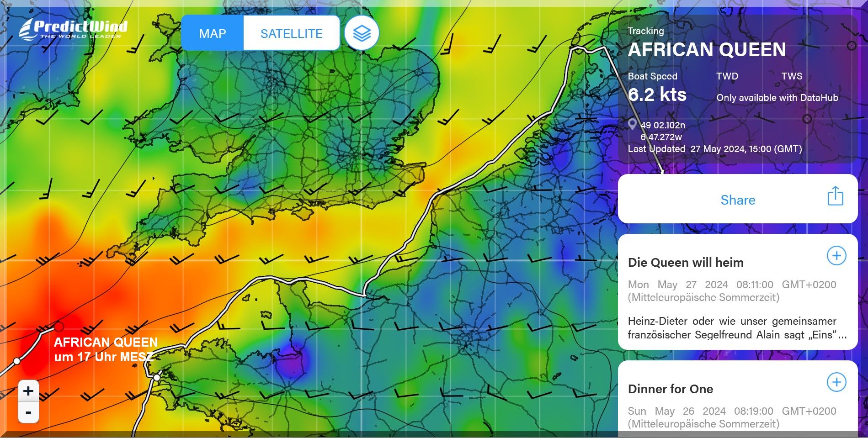868x438 pixels.
Task: Click the 49 02.102n coordinates
Action: click(x=663, y=125)
